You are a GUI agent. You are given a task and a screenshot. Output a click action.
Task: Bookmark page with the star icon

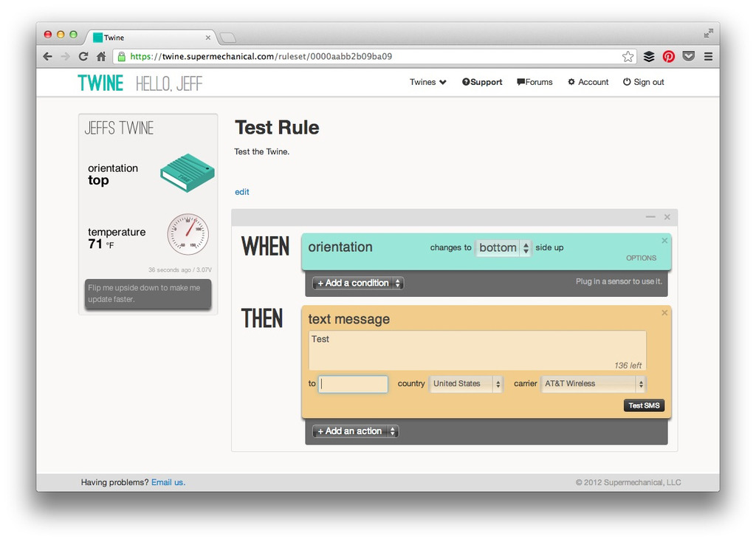tap(628, 57)
